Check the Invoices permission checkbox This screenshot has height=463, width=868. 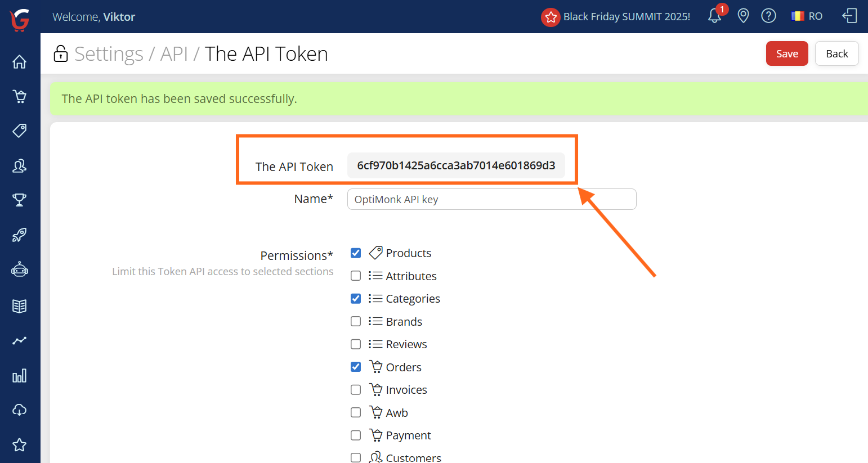(x=356, y=390)
